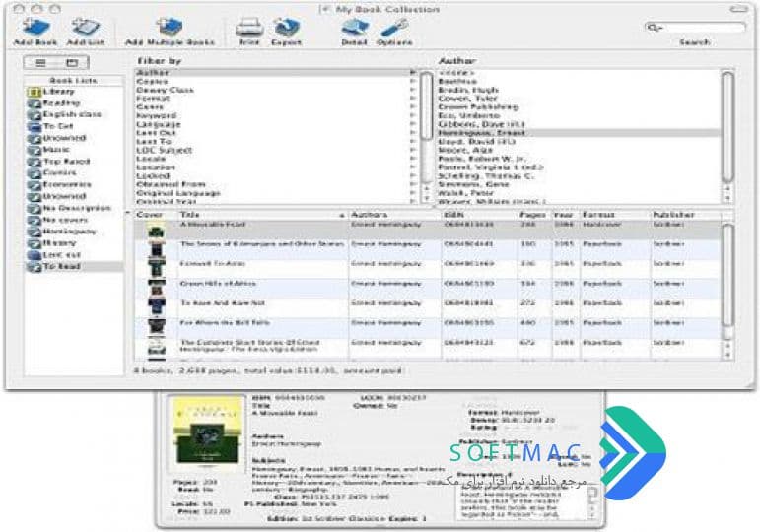Select Hemingway, Ernest in the Author list
This screenshot has width=760, height=532.
click(579, 133)
